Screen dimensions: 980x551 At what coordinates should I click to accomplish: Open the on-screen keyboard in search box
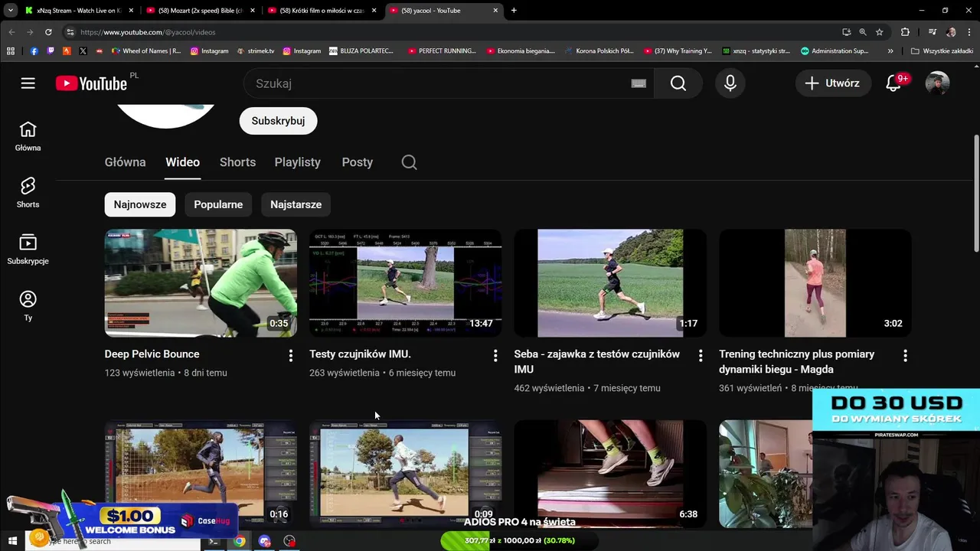(x=639, y=83)
